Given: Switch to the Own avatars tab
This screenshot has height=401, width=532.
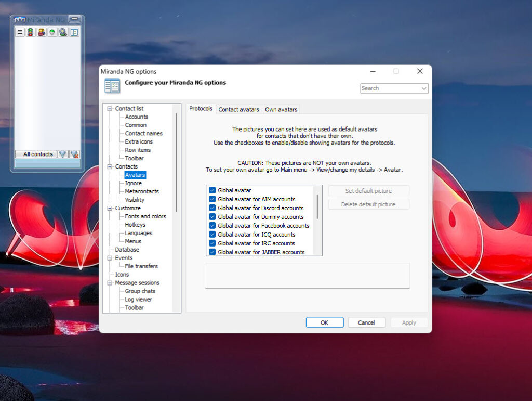Looking at the screenshot, I should click(x=281, y=110).
